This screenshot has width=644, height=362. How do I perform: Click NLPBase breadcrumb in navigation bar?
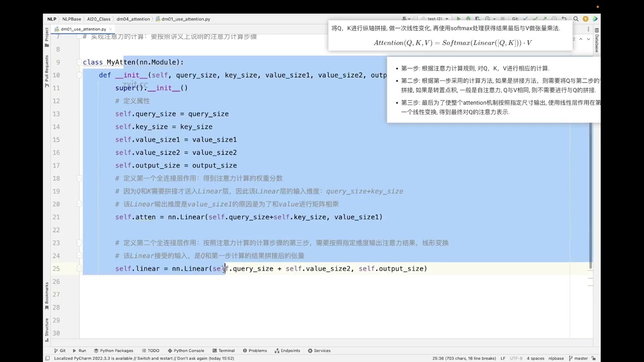(x=71, y=19)
